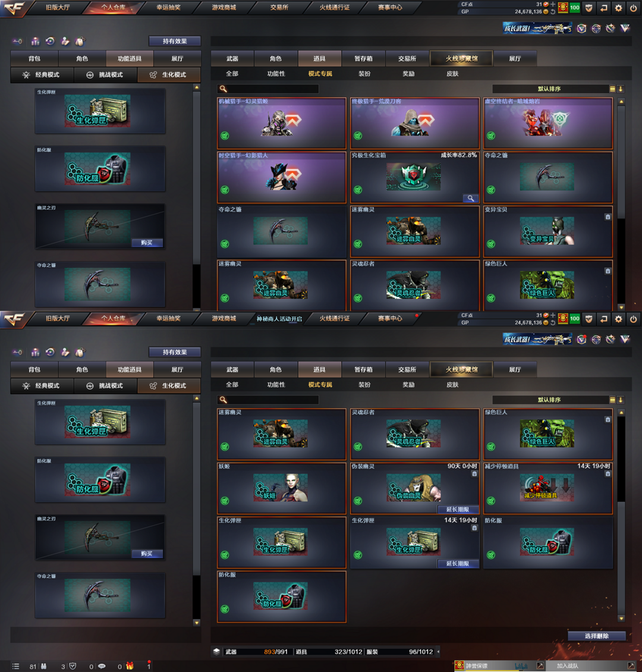Select the 变异宝贝 item card

coord(547,231)
